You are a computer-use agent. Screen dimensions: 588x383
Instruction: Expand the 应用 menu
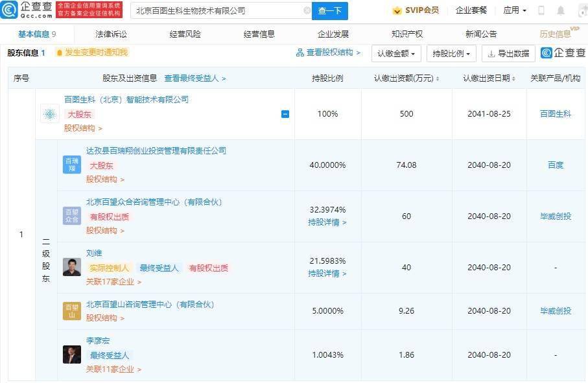coord(515,10)
